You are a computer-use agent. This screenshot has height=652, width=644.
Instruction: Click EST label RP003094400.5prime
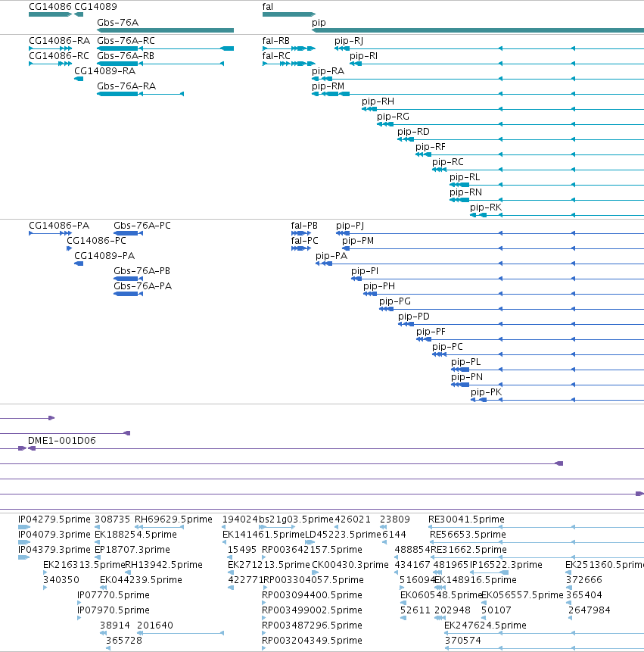312,595
